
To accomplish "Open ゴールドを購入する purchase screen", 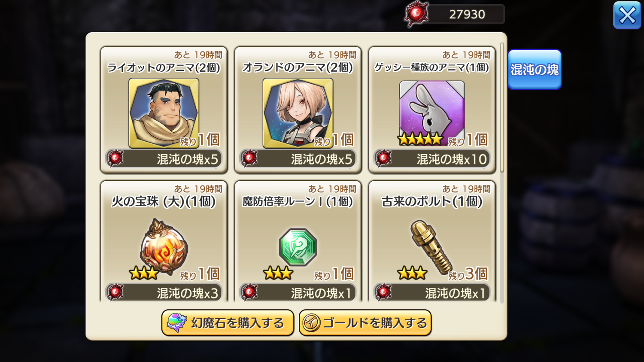I will (x=365, y=323).
